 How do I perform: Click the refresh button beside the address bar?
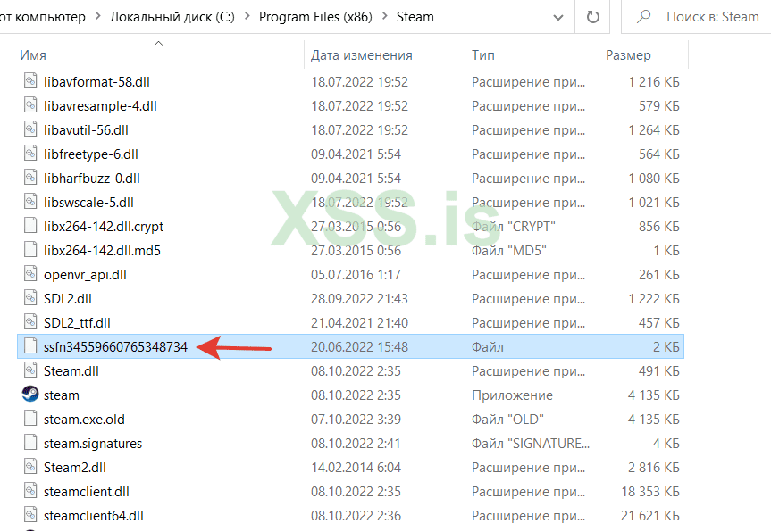592,17
